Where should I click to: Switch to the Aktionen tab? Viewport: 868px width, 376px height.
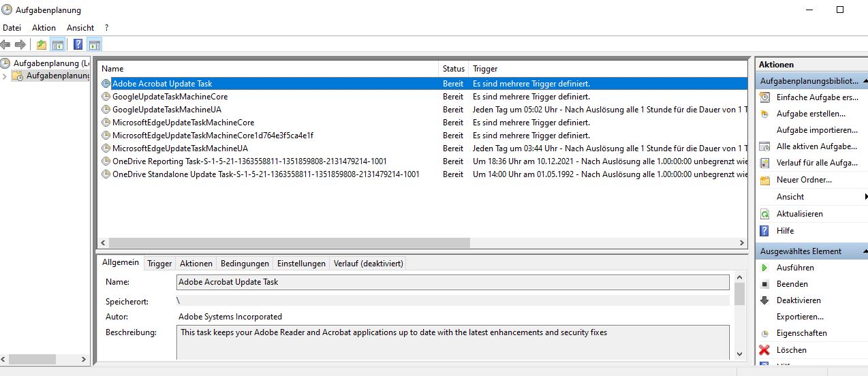point(196,264)
